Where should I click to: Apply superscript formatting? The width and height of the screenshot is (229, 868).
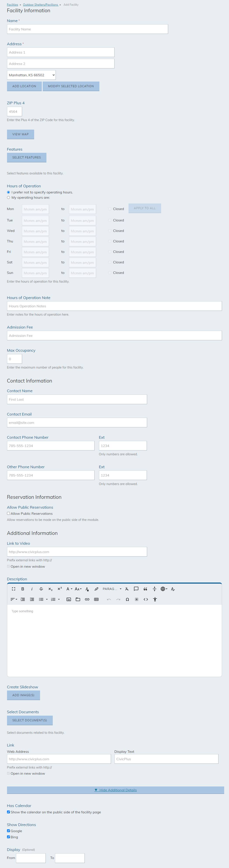tap(60, 589)
